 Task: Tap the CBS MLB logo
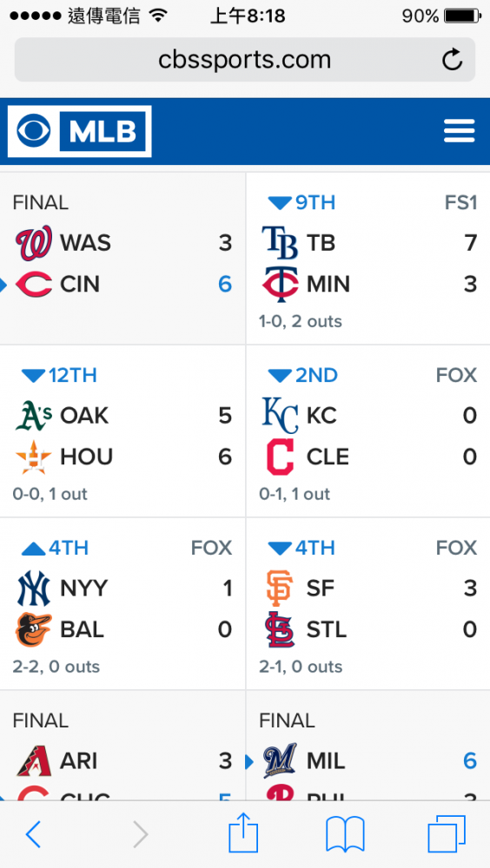[79, 131]
